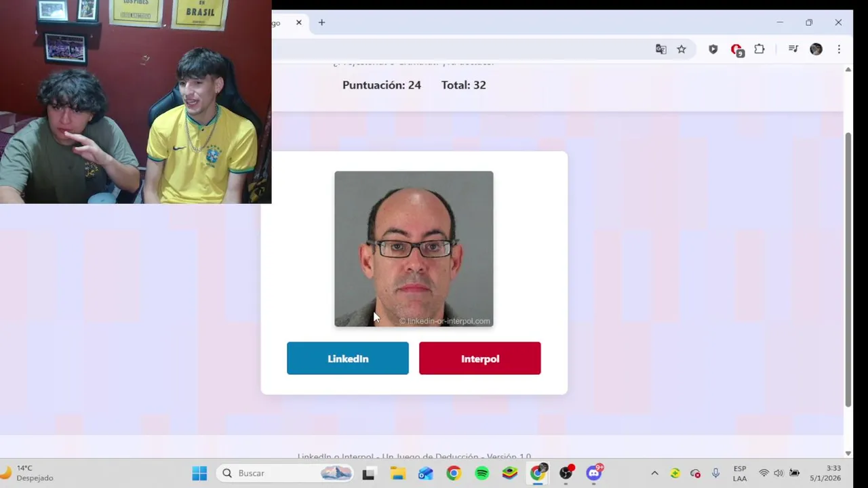
Task: Click the Google Translate icon in address bar
Action: [x=660, y=49]
